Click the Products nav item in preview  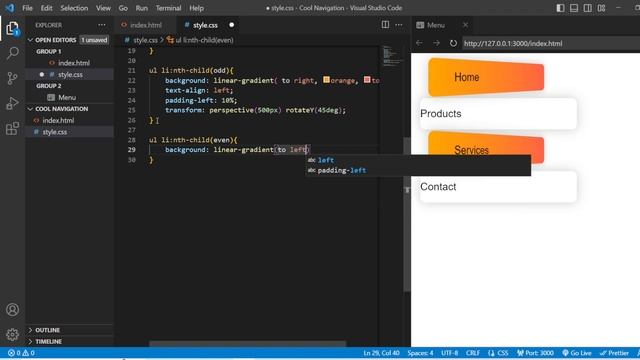click(498, 113)
